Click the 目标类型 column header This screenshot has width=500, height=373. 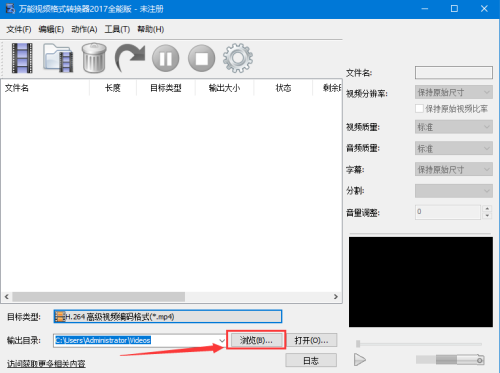tap(166, 88)
